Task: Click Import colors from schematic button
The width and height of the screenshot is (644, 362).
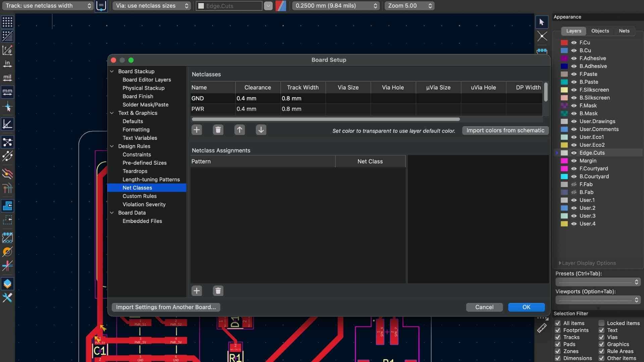Action: [505, 130]
